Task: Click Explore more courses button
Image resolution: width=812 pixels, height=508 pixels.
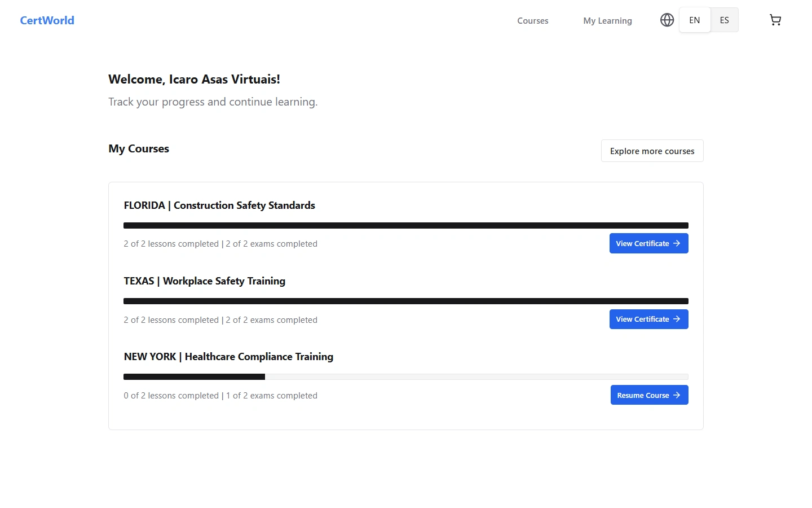Action: coord(652,151)
